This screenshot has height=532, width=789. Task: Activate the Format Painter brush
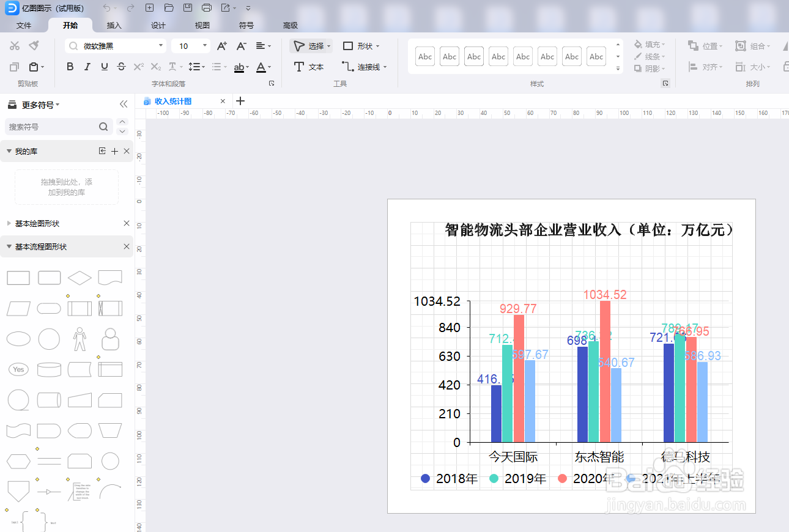34,46
